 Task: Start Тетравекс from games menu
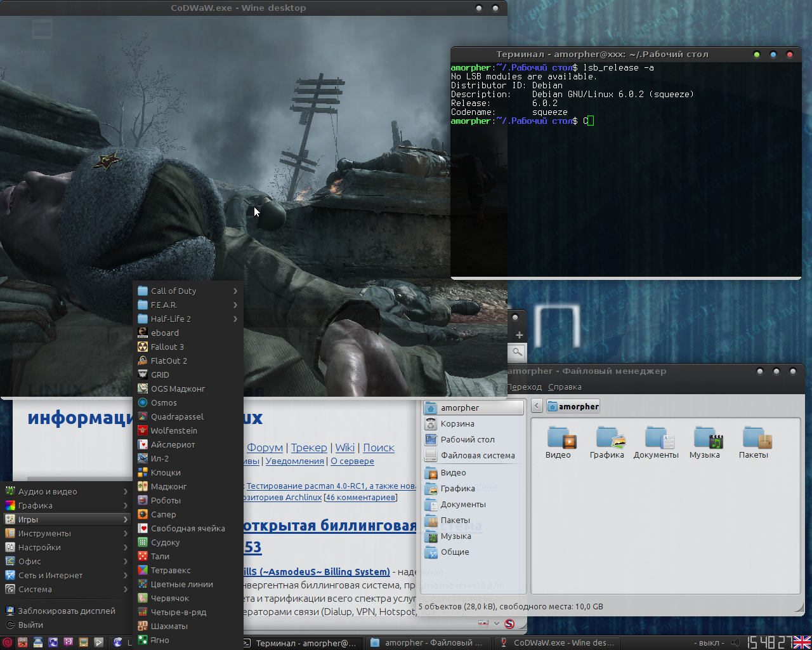tap(188, 570)
